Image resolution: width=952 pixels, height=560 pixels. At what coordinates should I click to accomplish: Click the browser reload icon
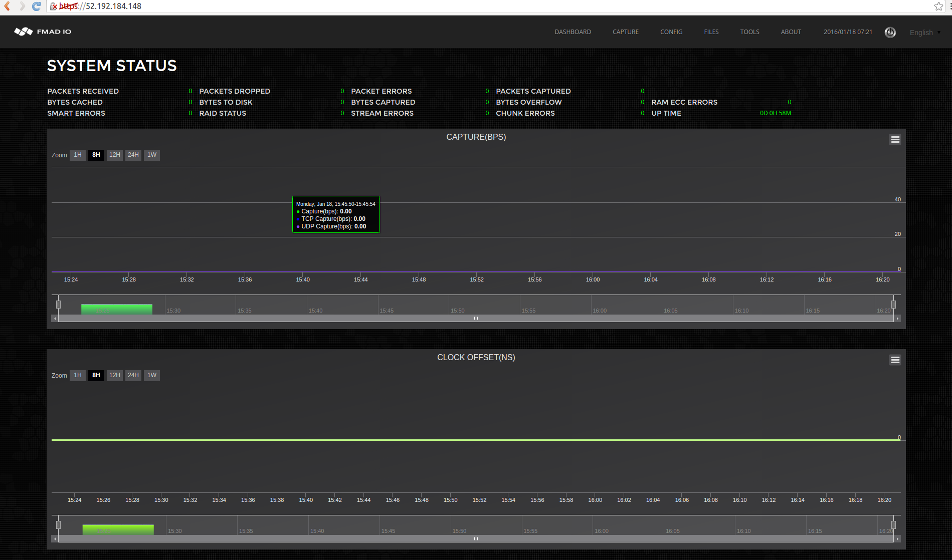pyautogui.click(x=36, y=7)
